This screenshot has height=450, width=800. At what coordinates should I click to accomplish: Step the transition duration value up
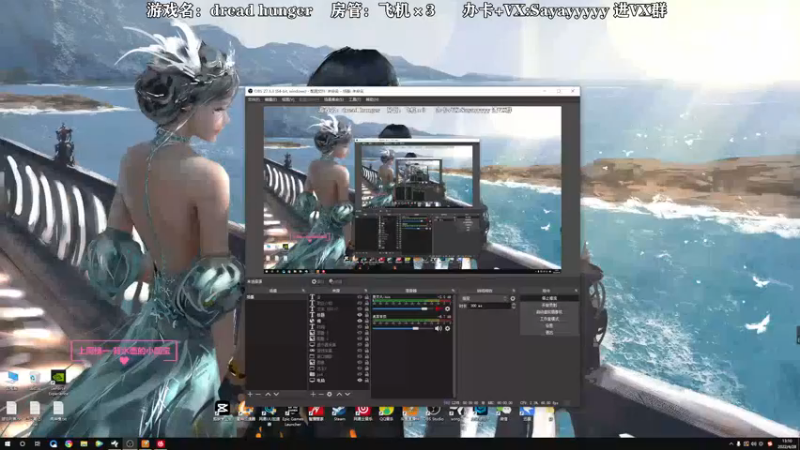(x=513, y=304)
